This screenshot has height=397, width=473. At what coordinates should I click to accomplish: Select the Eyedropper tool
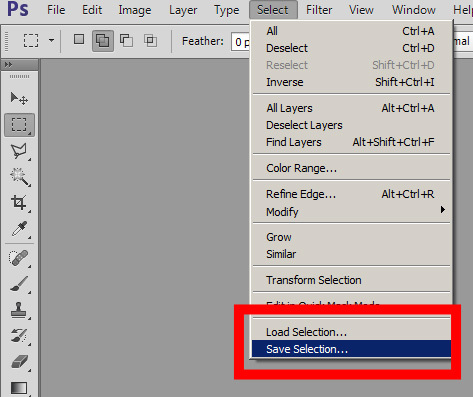pyautogui.click(x=19, y=229)
